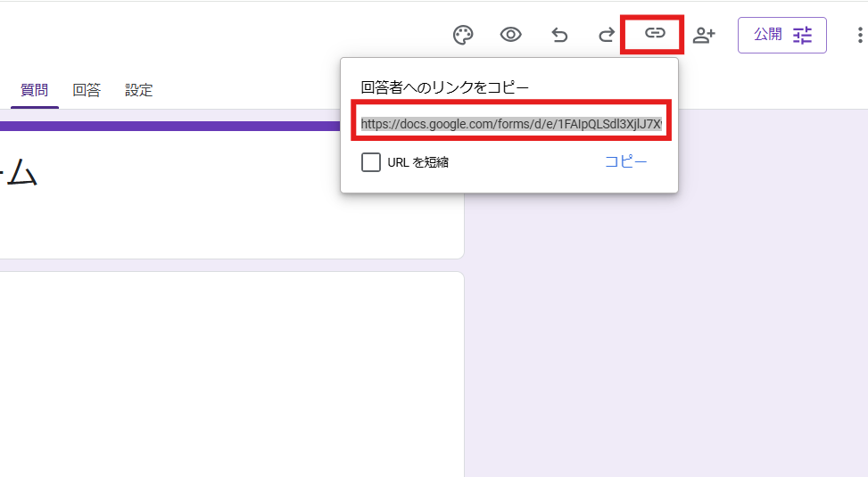
Task: Click the undo arrow icon
Action: [559, 35]
